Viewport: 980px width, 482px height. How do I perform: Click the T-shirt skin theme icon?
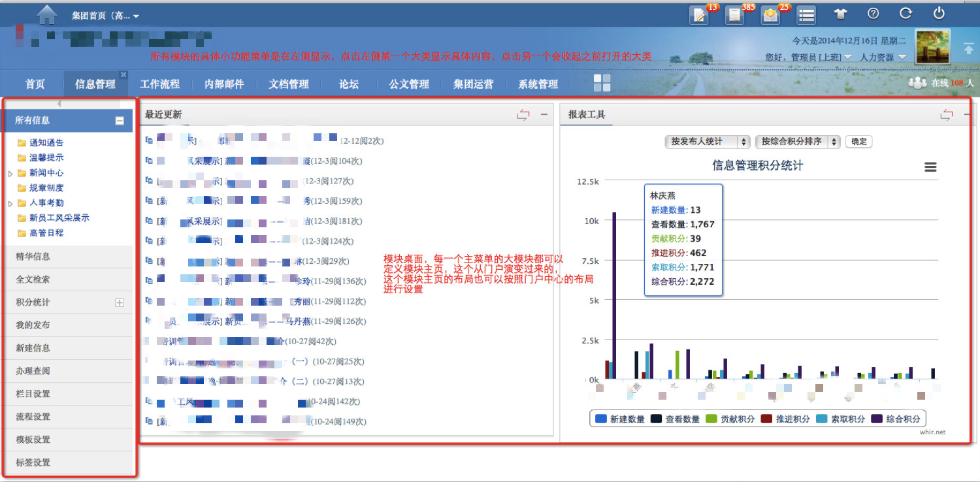pos(840,14)
